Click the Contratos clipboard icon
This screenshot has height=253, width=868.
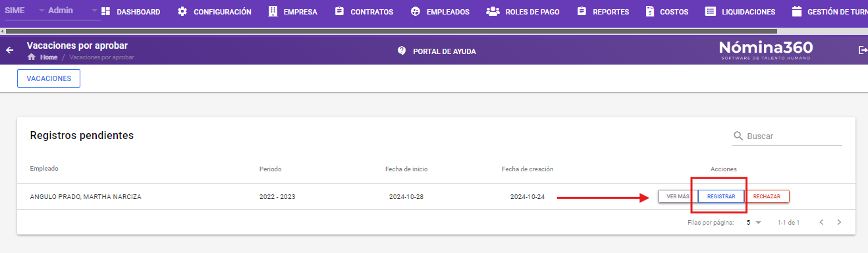click(339, 11)
